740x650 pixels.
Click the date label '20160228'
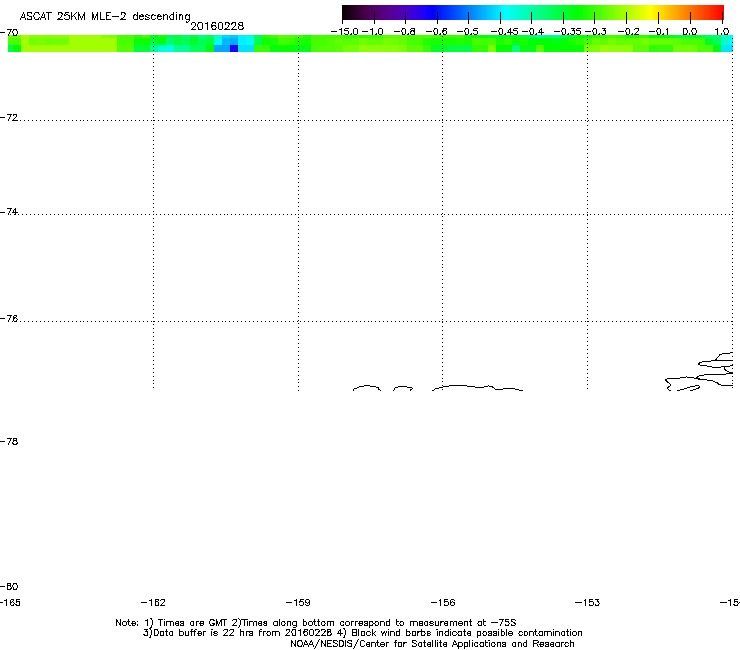click(x=217, y=26)
